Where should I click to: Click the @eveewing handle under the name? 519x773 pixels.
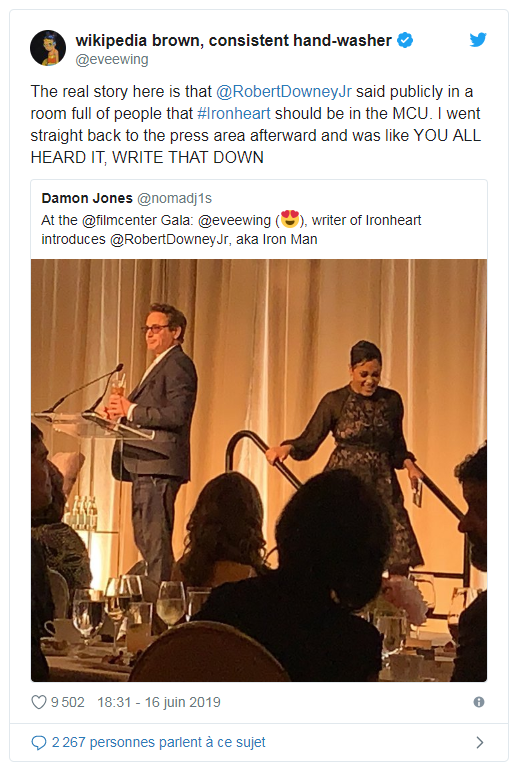point(112,59)
